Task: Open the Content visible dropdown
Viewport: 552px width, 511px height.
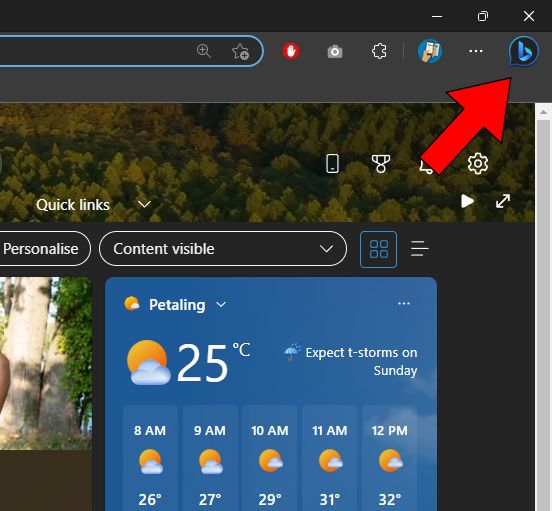Action: click(x=223, y=249)
